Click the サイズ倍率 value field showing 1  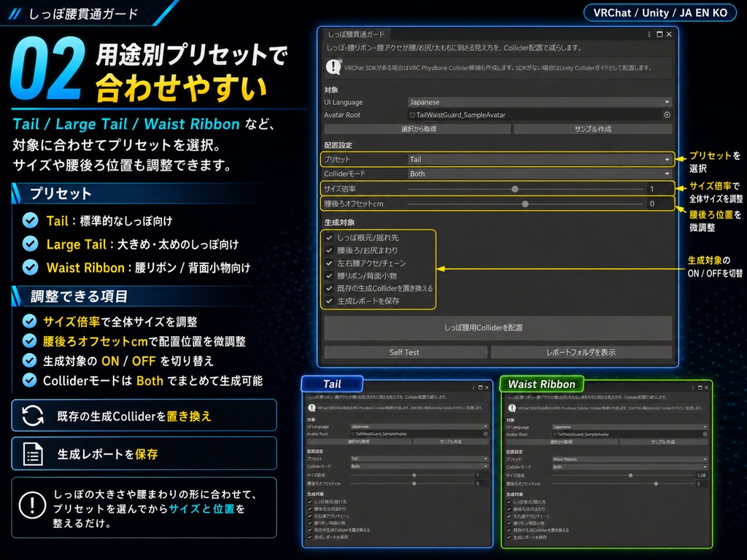click(659, 189)
